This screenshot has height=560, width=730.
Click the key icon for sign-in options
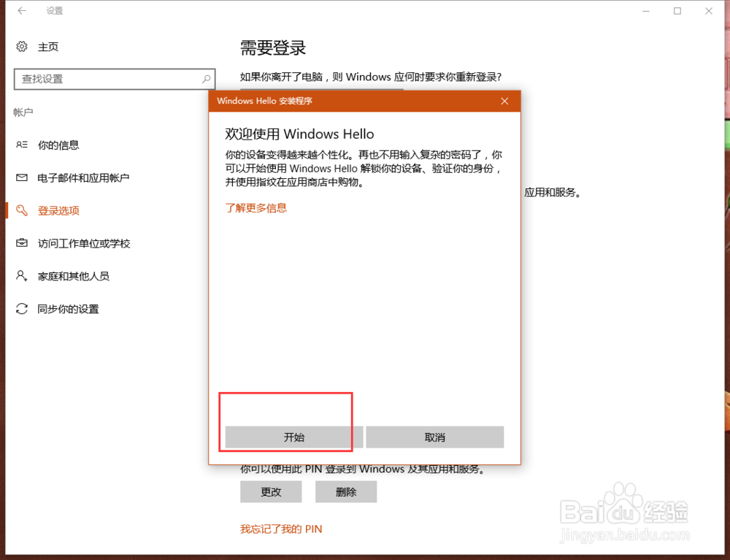[22, 210]
